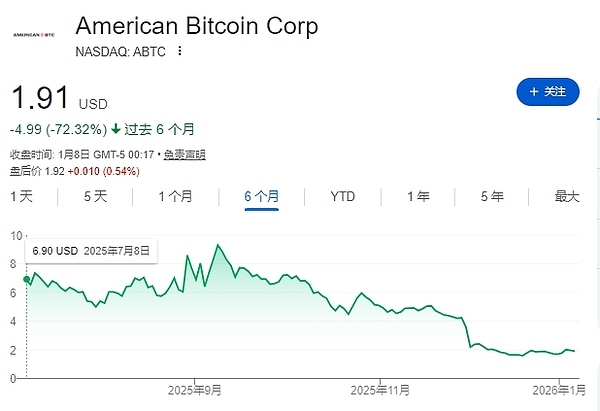Image resolution: width=600 pixels, height=411 pixels.
Task: Click the 关注 follow button
Action: 547,92
